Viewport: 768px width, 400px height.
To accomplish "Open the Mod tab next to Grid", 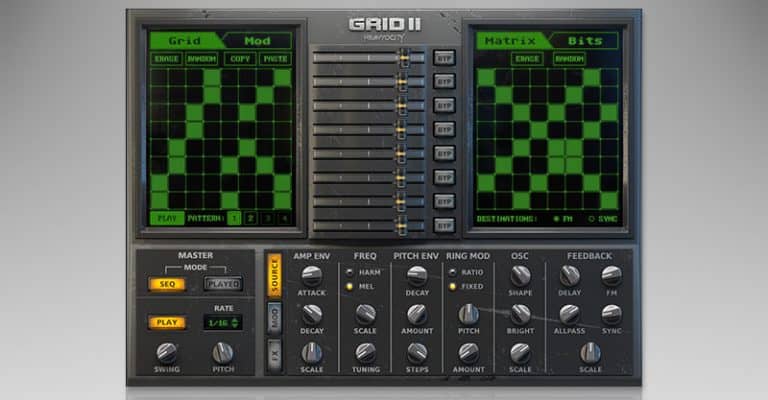I will 258,41.
